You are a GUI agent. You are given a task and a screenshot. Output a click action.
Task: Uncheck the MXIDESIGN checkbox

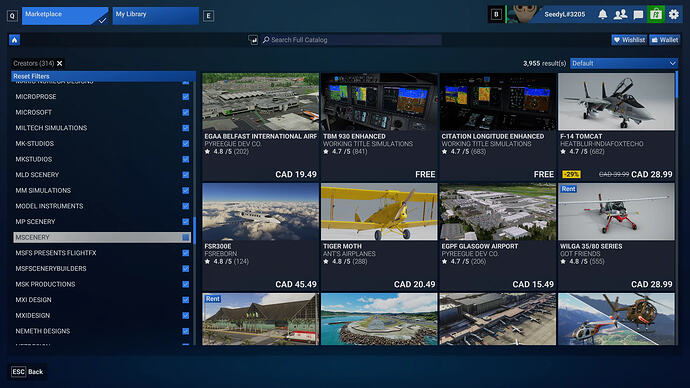click(186, 315)
